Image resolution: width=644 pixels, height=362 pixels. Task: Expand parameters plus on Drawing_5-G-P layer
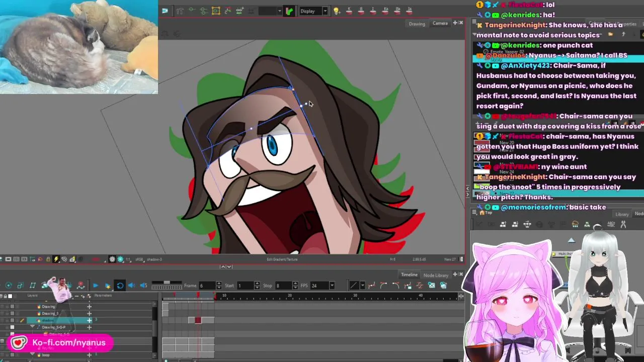coord(90,327)
